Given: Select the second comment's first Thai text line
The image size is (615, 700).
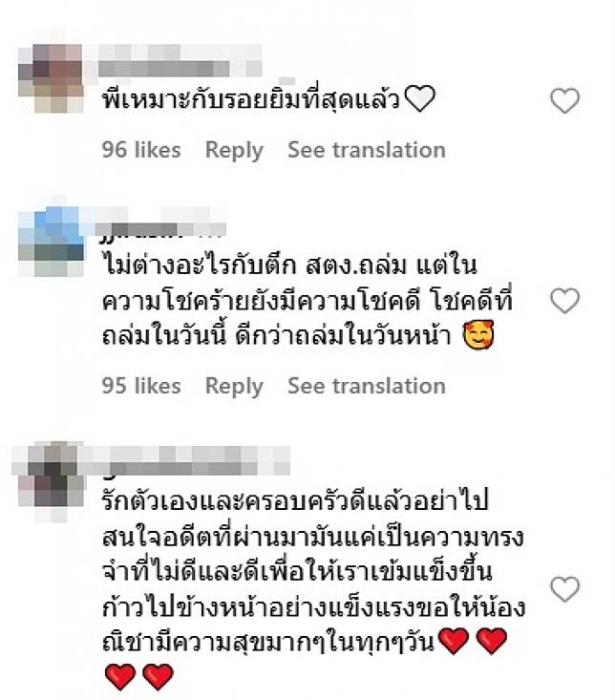Looking at the screenshot, I should pos(289,265).
